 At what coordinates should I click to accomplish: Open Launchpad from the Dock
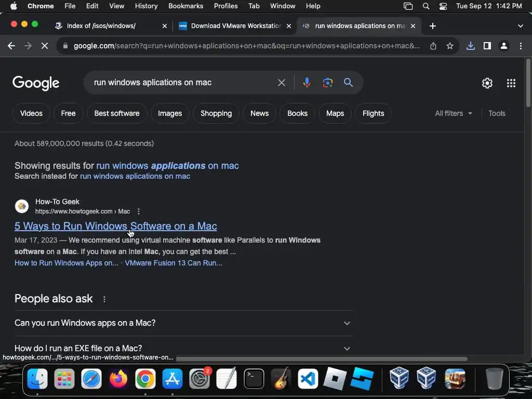64,379
